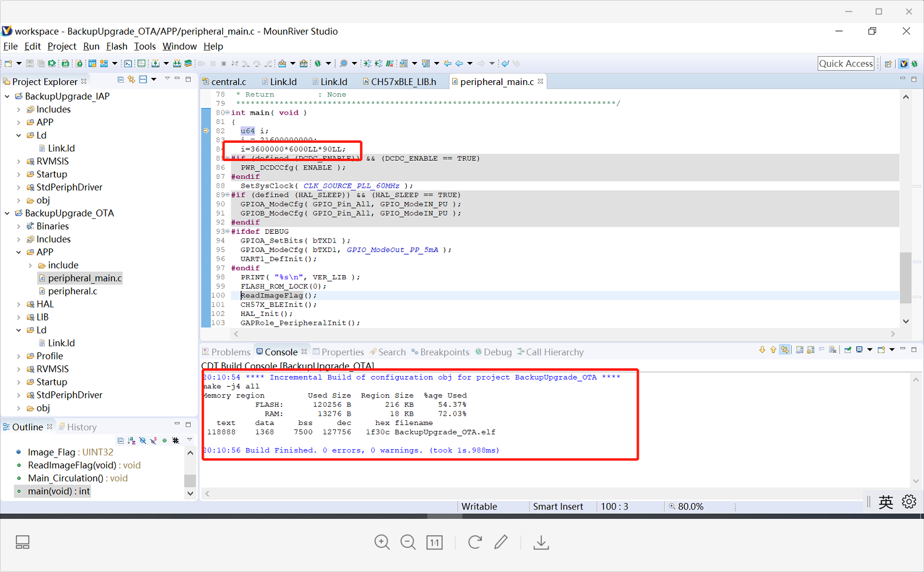
Task: Click console Previous Error up arrow
Action: click(x=773, y=349)
